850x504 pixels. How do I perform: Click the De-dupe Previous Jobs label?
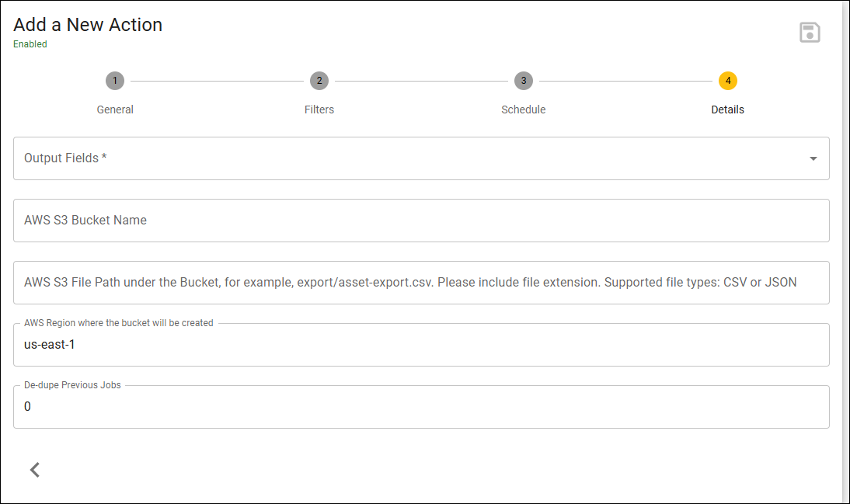pyautogui.click(x=72, y=385)
